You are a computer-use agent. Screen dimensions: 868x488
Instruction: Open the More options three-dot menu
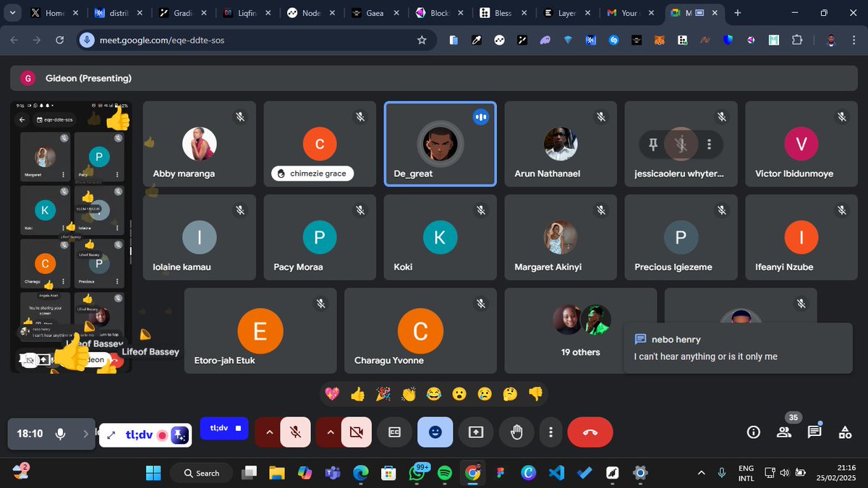pos(551,432)
